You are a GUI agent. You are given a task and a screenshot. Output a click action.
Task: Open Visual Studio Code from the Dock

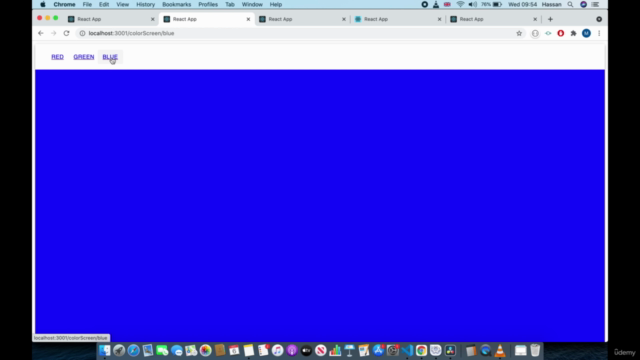(x=407, y=350)
